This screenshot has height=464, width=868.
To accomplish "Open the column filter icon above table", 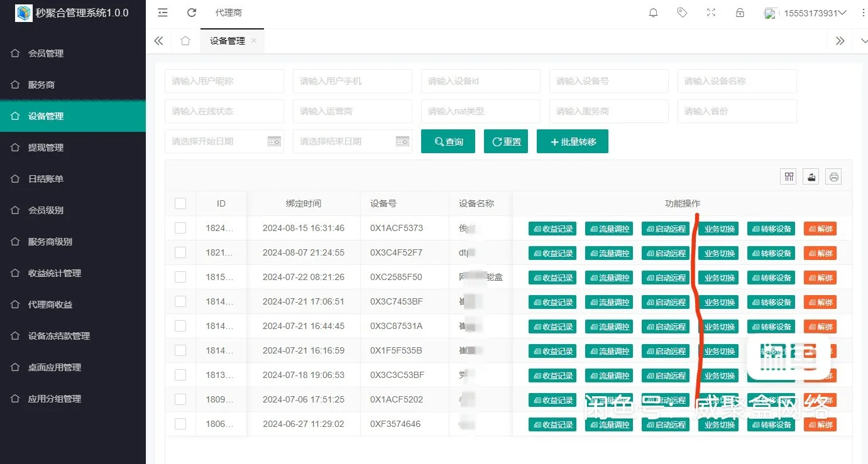I will [788, 177].
